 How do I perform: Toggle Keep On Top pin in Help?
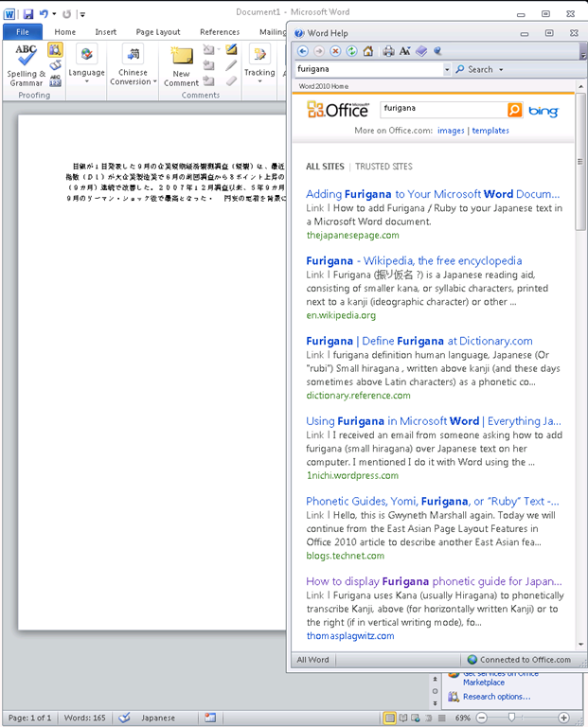(438, 51)
